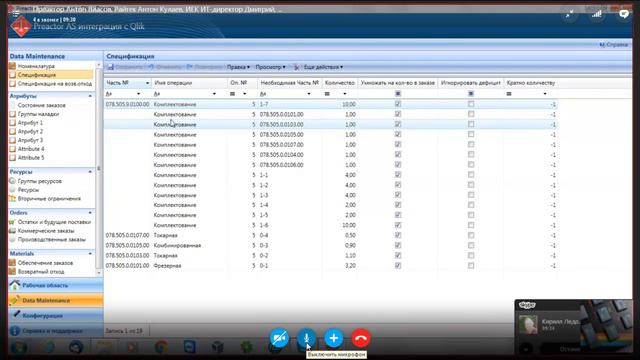Open Обеспечение заказов under Materials
Screen dimensions: 640x360
pyautogui.click(x=45, y=263)
